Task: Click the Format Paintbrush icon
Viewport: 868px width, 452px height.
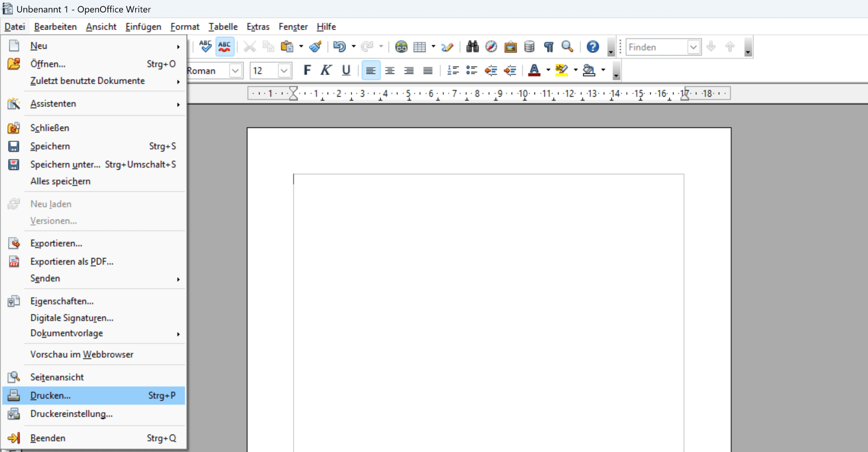Action: (x=315, y=47)
